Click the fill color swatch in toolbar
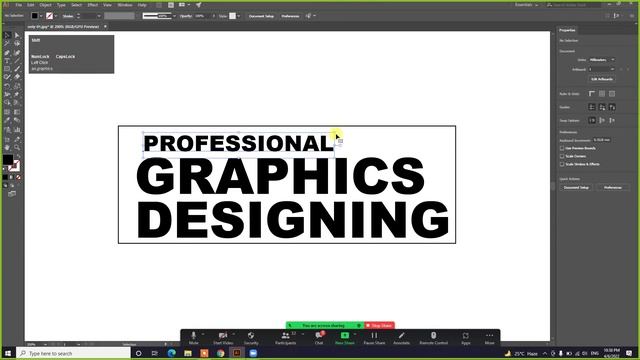 [8, 160]
